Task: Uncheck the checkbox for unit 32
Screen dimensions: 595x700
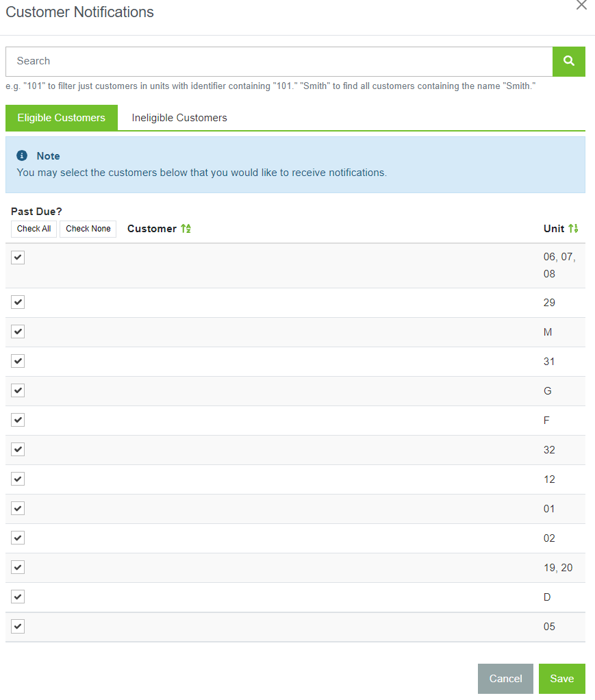Action: pyautogui.click(x=18, y=449)
